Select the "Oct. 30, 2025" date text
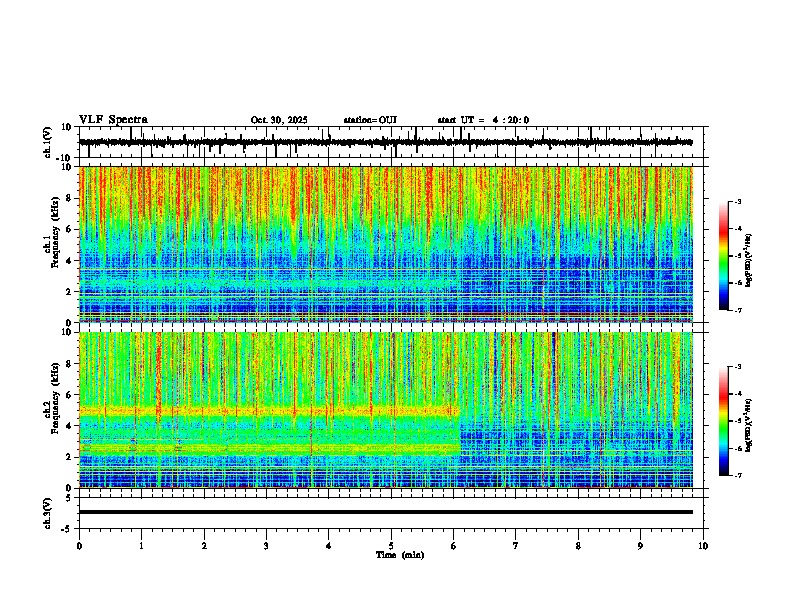Image resolution: width=792 pixels, height=612 pixels. (279, 120)
